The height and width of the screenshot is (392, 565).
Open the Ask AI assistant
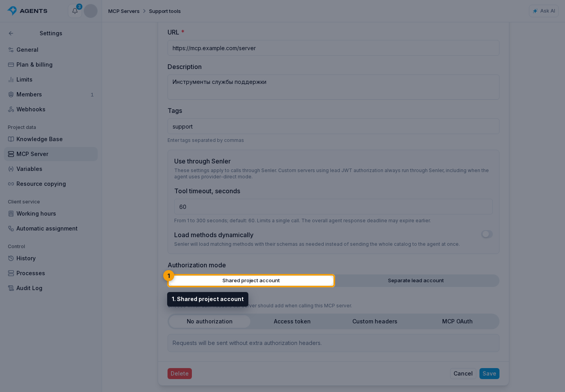coord(544,11)
